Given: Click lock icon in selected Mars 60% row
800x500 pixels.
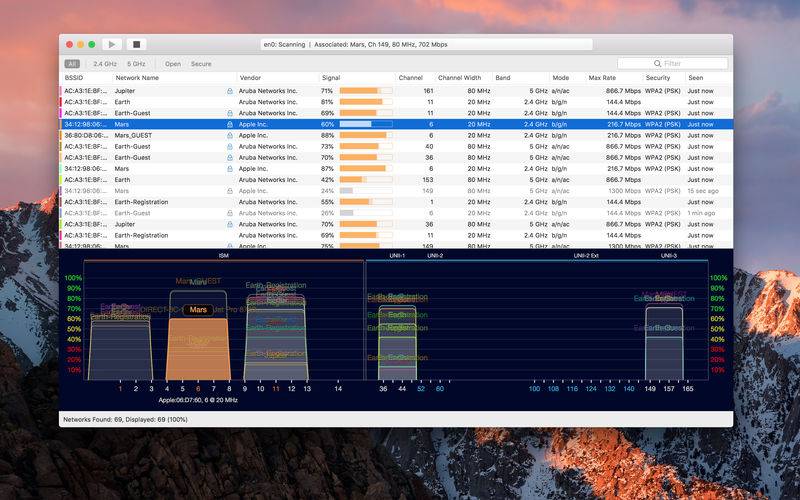Looking at the screenshot, I should tap(230, 124).
